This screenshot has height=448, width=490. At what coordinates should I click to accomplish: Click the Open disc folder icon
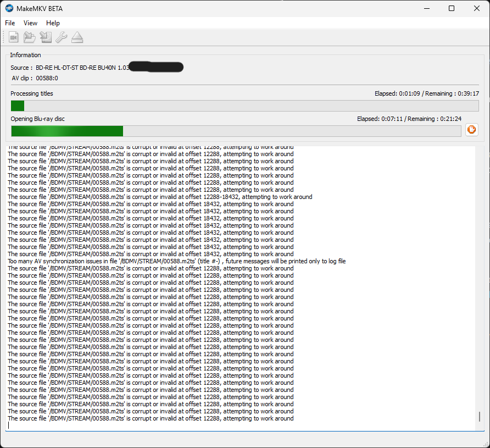30,37
